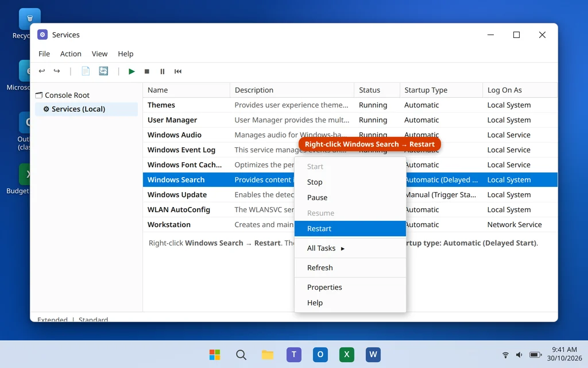Switch to the Standard tab
The height and width of the screenshot is (368, 588).
point(93,319)
